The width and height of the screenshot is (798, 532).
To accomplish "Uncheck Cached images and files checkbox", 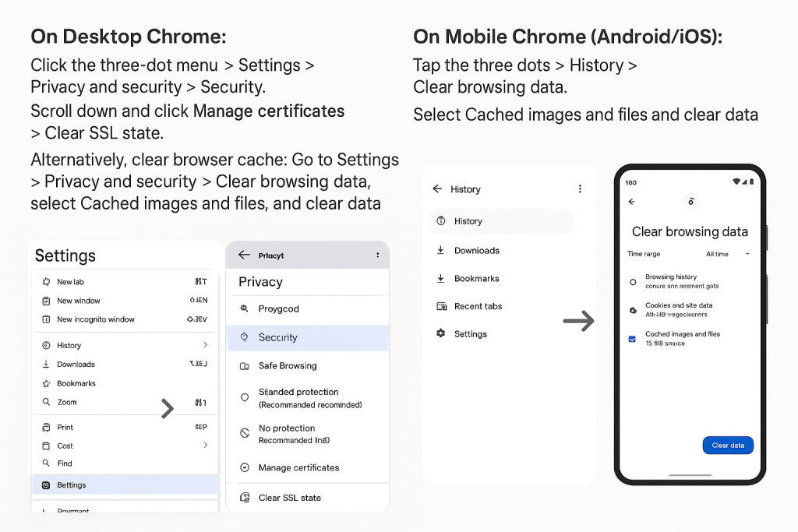I will coord(632,339).
